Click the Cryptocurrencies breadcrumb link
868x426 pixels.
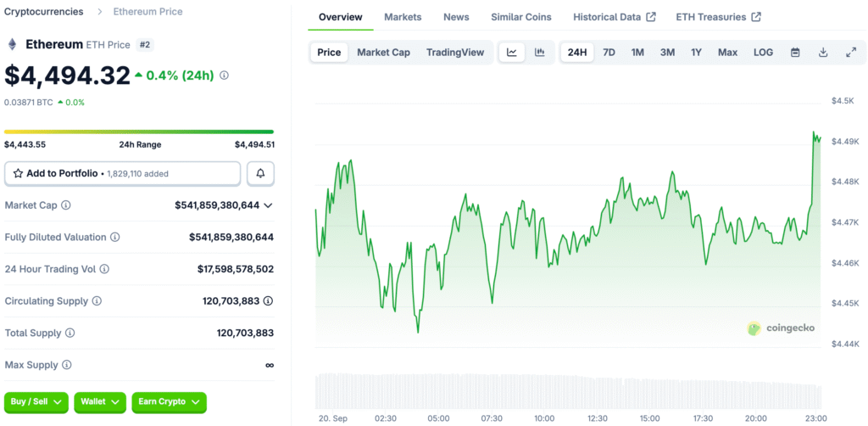pos(44,11)
